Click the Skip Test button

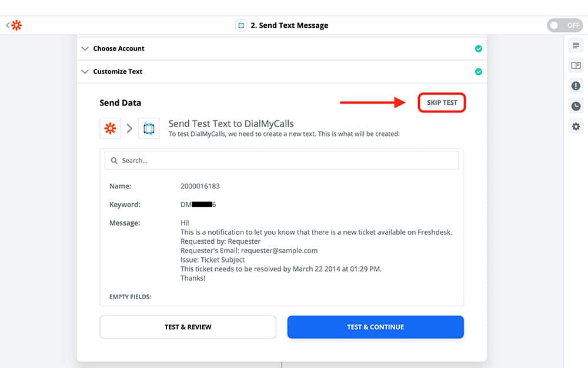coord(442,102)
